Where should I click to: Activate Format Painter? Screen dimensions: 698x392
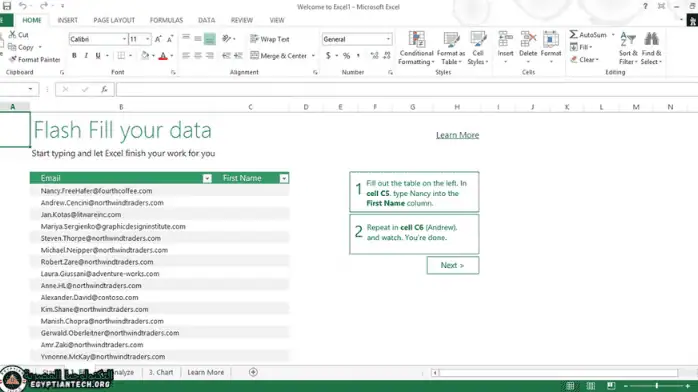pyautogui.click(x=35, y=59)
